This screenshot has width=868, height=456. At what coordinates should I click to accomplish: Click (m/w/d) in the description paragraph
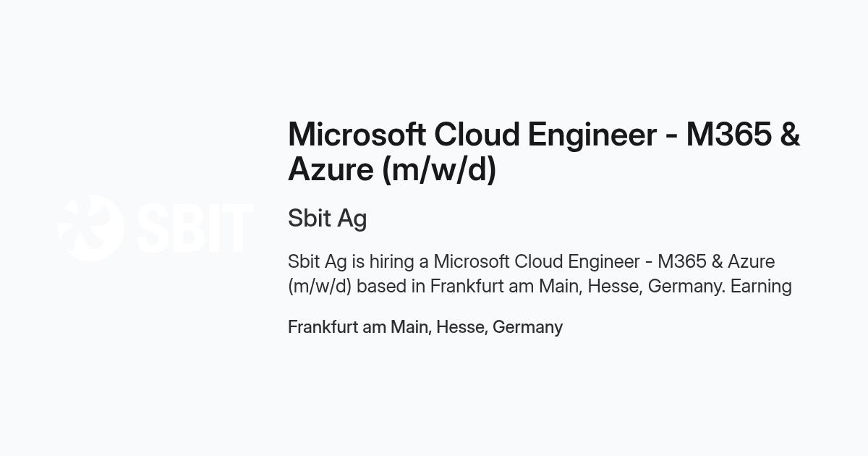coord(320,286)
